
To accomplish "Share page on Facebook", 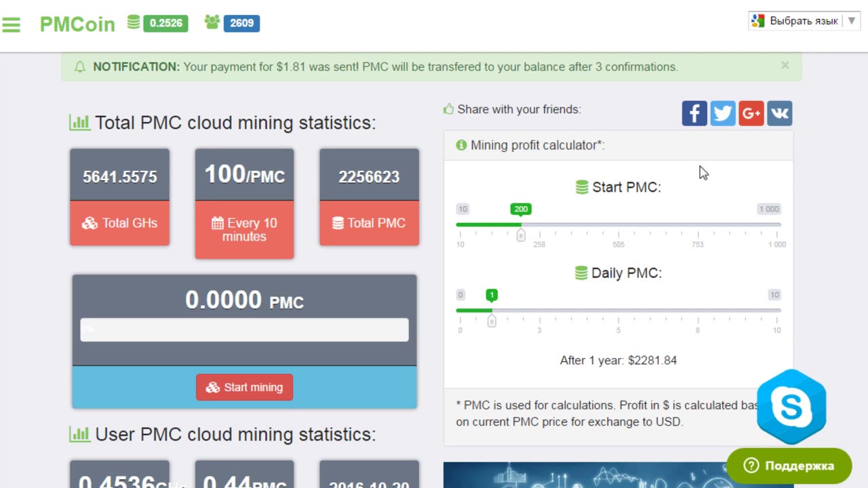I will point(694,113).
